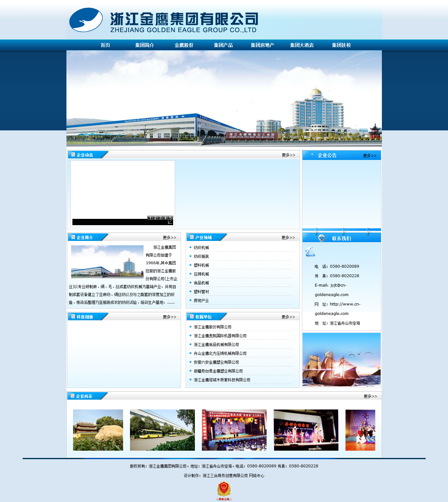This screenshot has width=448, height=502.
Task: Open the 集团简介 navigation item
Action: click(145, 45)
